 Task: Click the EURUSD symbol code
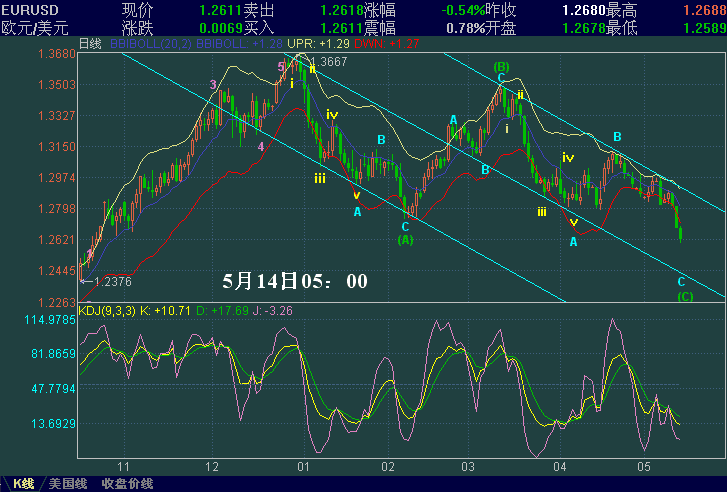click(30, 10)
